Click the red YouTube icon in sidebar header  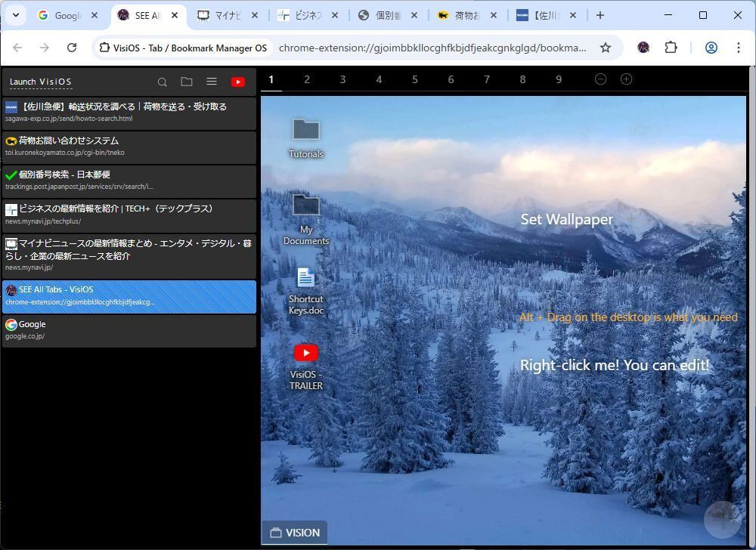click(237, 82)
